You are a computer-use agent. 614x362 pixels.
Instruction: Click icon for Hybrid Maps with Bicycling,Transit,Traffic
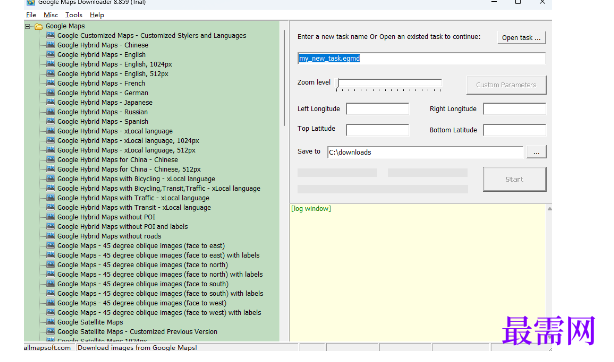50,188
